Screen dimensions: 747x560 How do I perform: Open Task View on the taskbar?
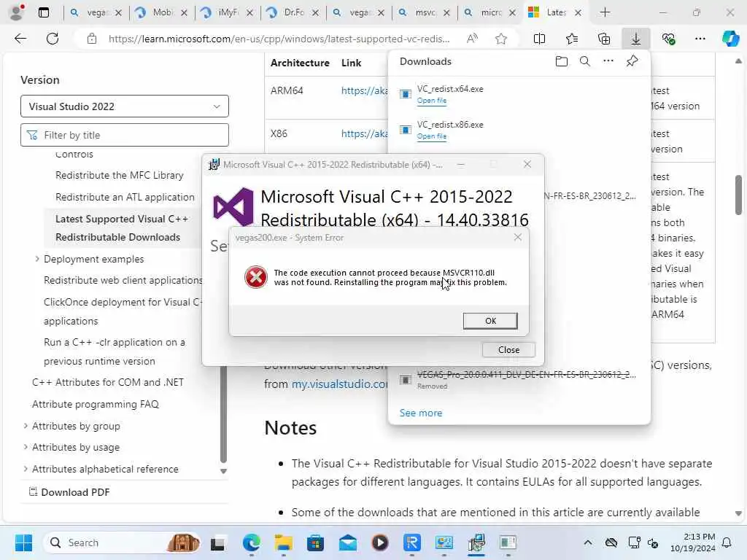[x=218, y=542]
